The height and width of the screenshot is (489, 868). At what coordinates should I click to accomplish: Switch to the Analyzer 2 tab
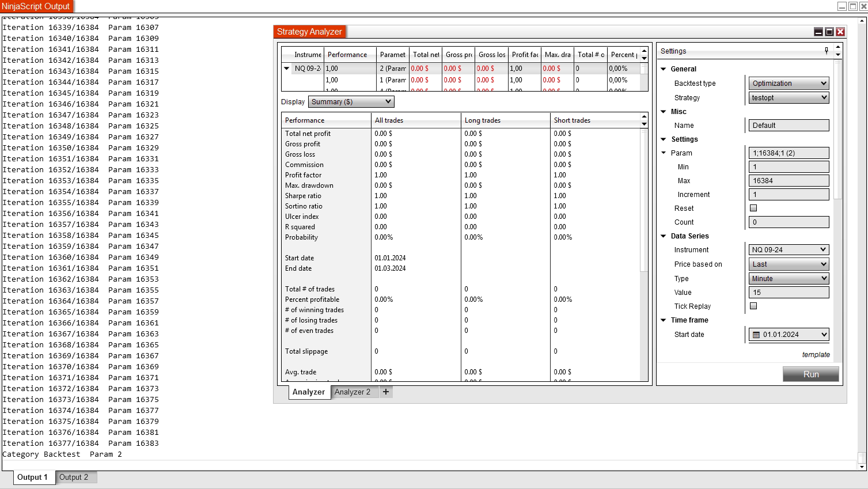tap(352, 392)
